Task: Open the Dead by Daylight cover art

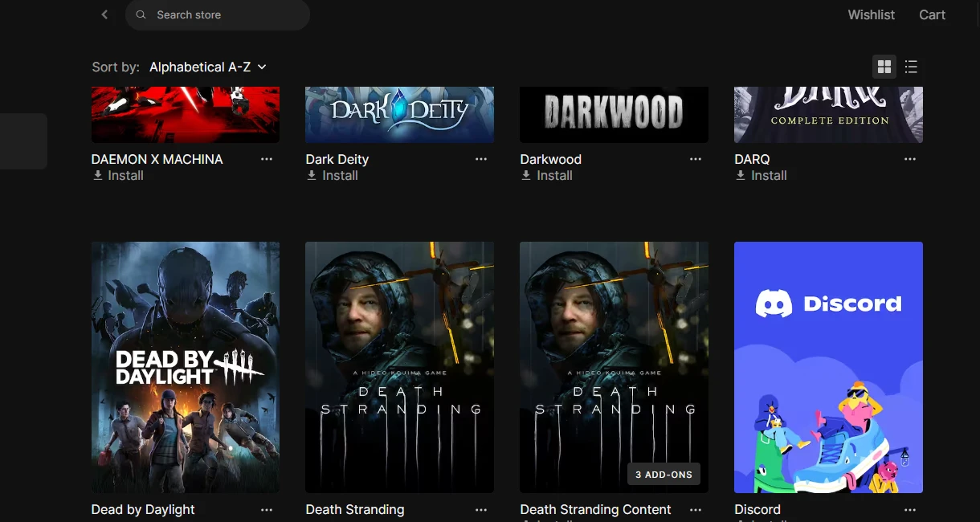Action: 186,367
